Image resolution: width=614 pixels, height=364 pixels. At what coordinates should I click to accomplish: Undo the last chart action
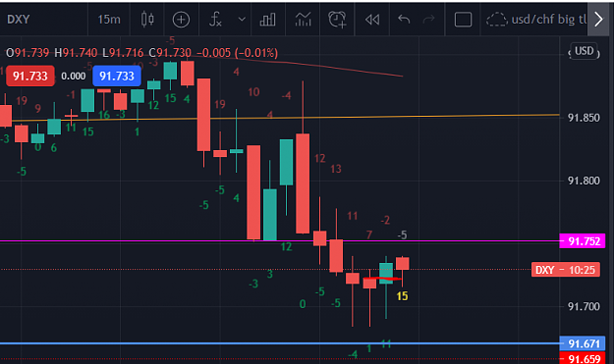pyautogui.click(x=404, y=20)
